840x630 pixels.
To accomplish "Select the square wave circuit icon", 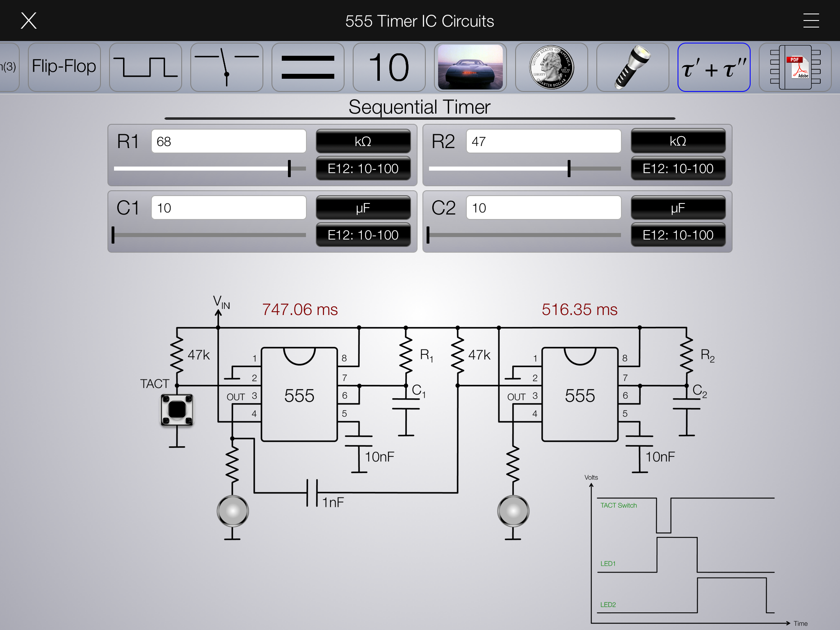I will pyautogui.click(x=145, y=67).
